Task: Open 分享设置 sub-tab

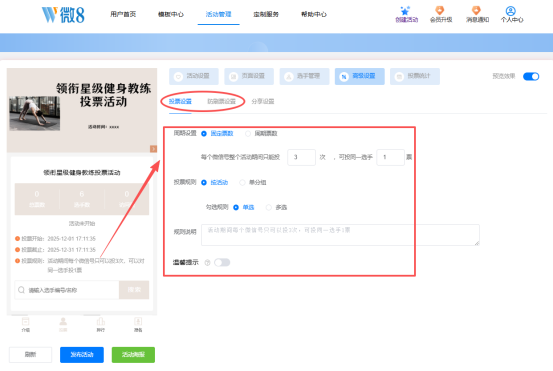Action: [263, 102]
